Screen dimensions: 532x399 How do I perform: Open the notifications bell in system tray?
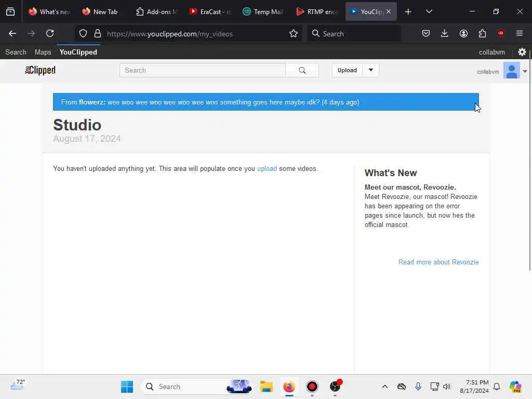(x=497, y=387)
